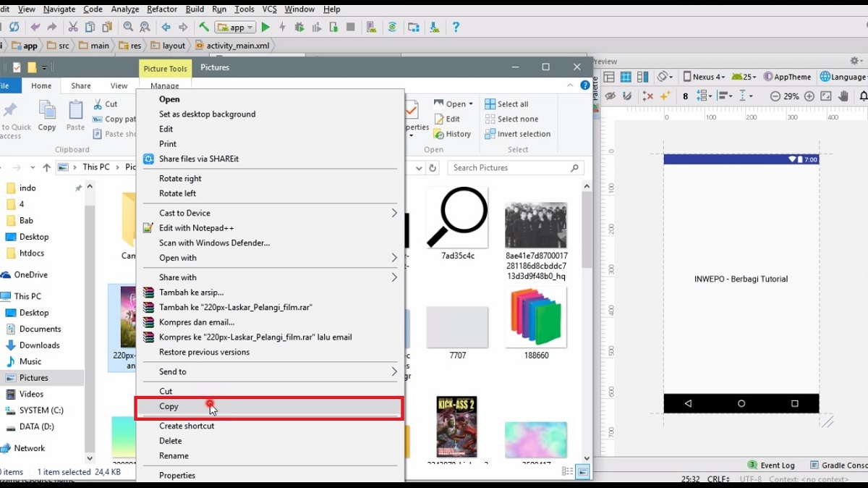Image resolution: width=868 pixels, height=488 pixels.
Task: Open the AVD Manager from the toolbar
Action: coord(371,27)
